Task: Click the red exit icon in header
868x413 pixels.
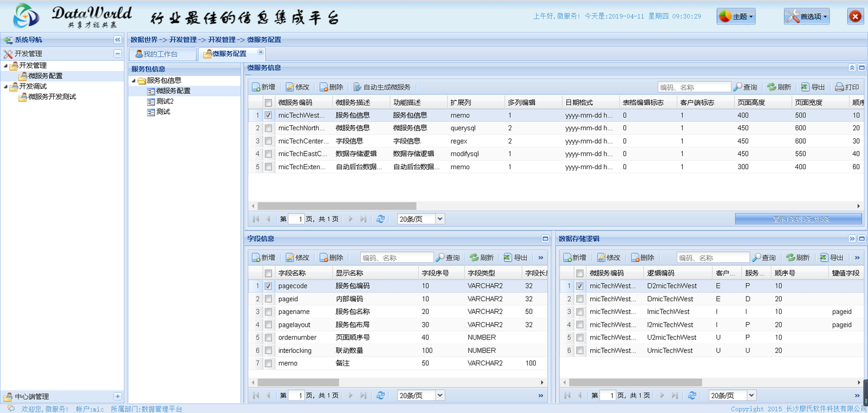Action: 855,16
